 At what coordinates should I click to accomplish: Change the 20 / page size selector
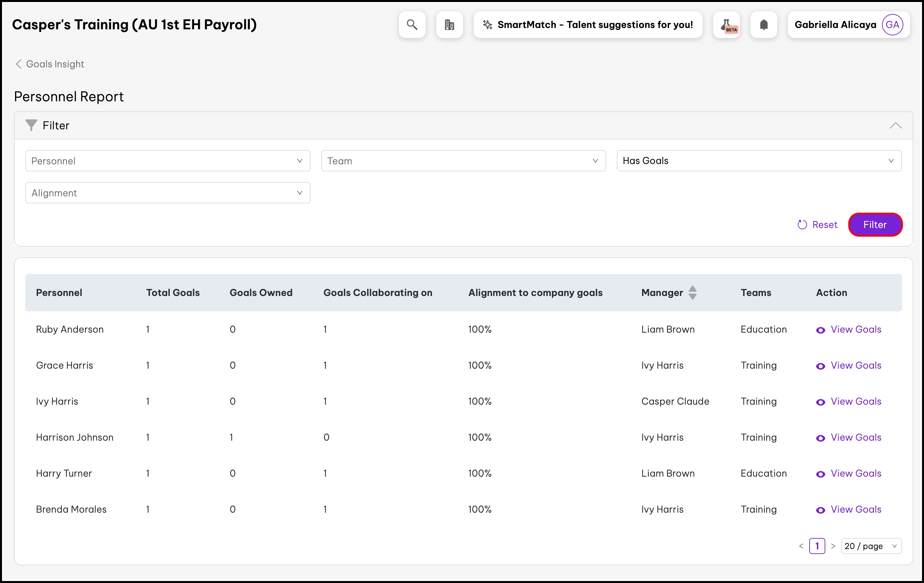871,546
